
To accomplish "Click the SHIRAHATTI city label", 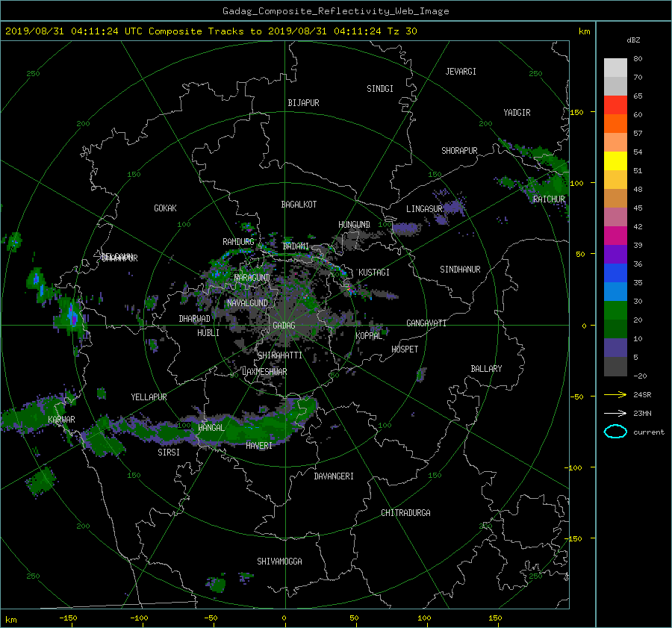I will click(x=280, y=355).
